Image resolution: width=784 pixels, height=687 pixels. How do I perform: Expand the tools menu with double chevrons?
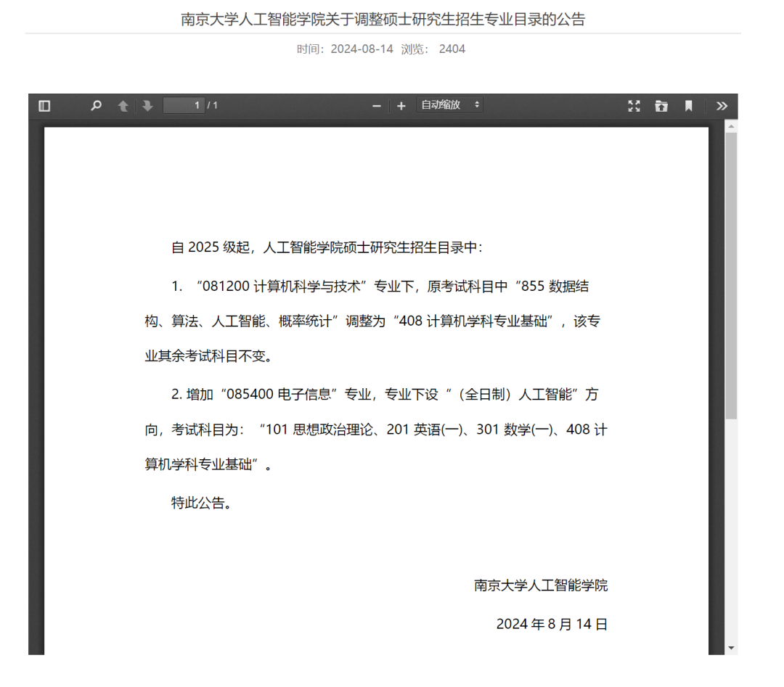(722, 106)
